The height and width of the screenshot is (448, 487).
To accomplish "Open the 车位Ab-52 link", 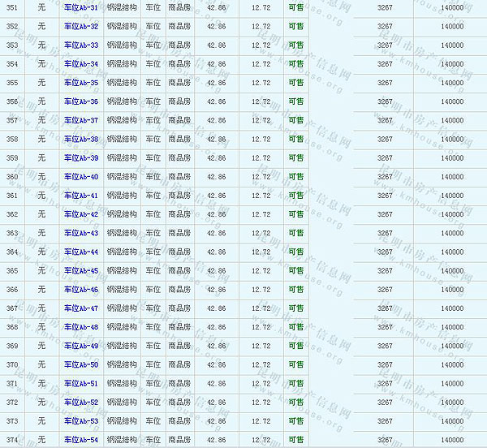I will (x=81, y=403).
